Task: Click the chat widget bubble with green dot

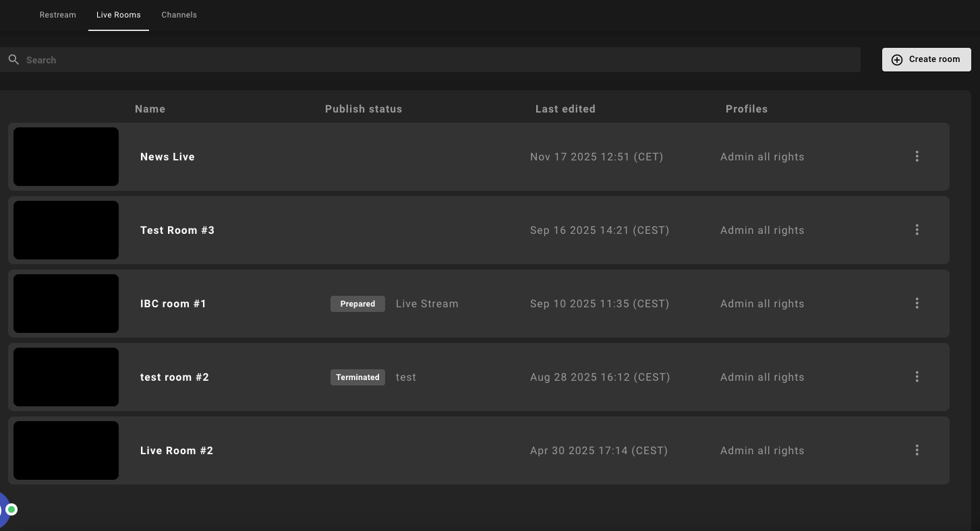Action: [5, 509]
